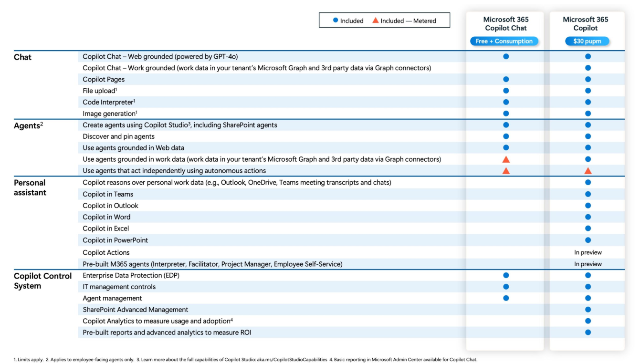
Task: Click Copilot Chat dot for IT management controls
Action: point(506,287)
